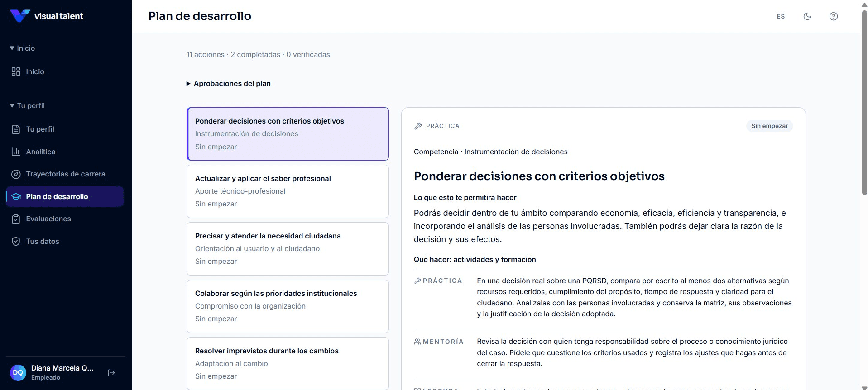The width and height of the screenshot is (868, 390).
Task: Click the people icon beside MENTORÍA
Action: point(417,342)
